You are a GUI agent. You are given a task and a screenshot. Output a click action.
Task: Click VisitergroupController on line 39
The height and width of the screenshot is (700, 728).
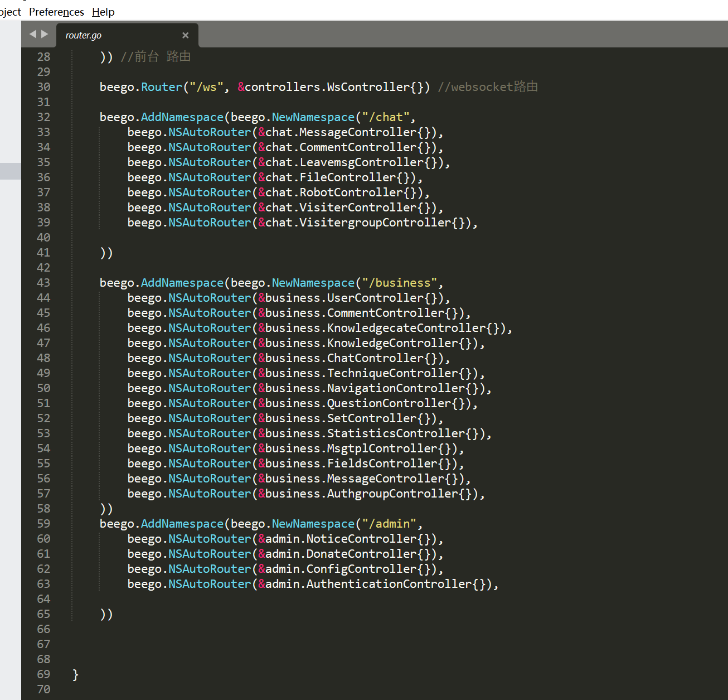tap(375, 223)
